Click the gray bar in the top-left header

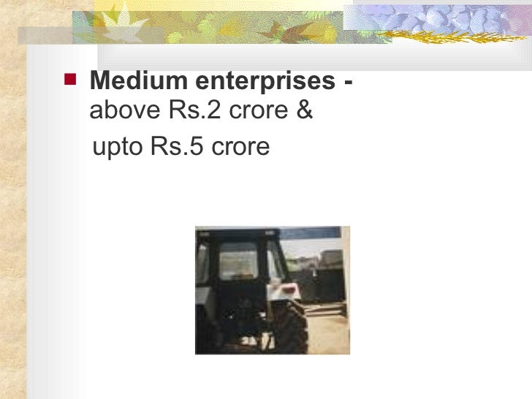coord(45,35)
